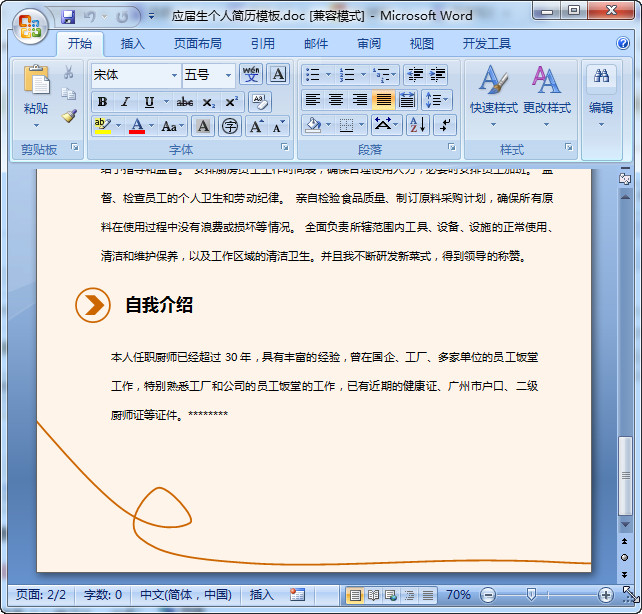The height and width of the screenshot is (614, 642).
Task: Sort text with the A-Z icon
Action: pos(418,125)
